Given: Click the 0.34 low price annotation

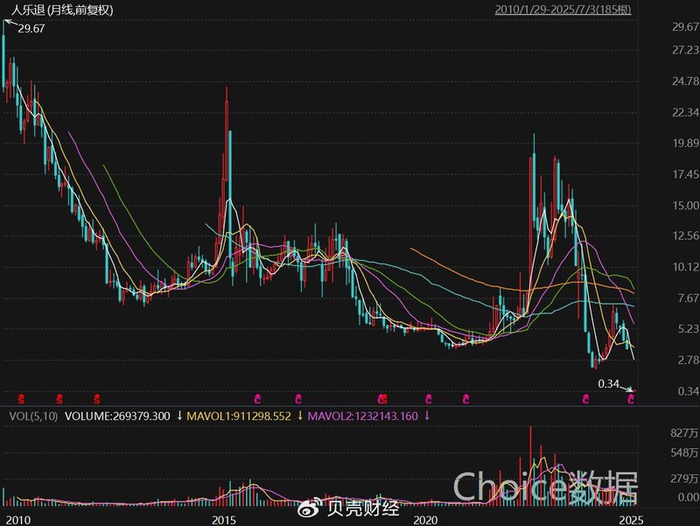Looking at the screenshot, I should [x=608, y=384].
